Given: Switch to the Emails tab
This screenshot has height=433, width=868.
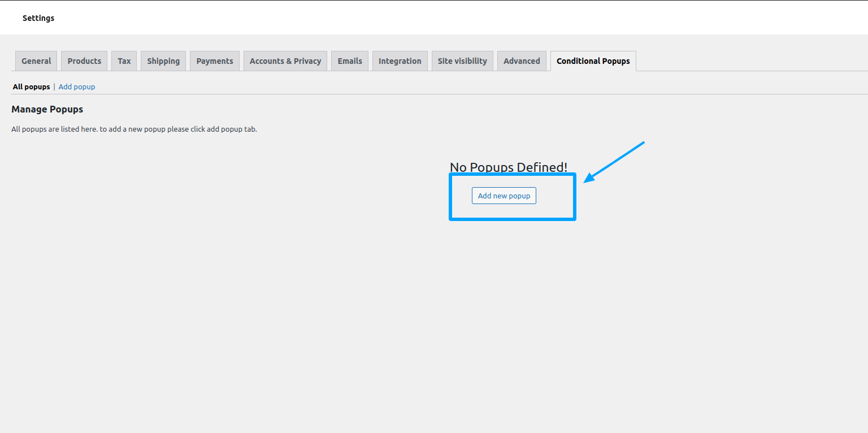Looking at the screenshot, I should [x=350, y=61].
